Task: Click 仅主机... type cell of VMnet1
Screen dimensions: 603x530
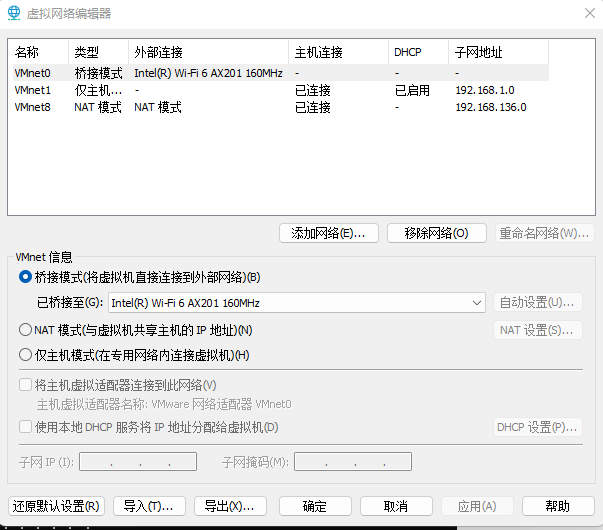Action: 98,90
